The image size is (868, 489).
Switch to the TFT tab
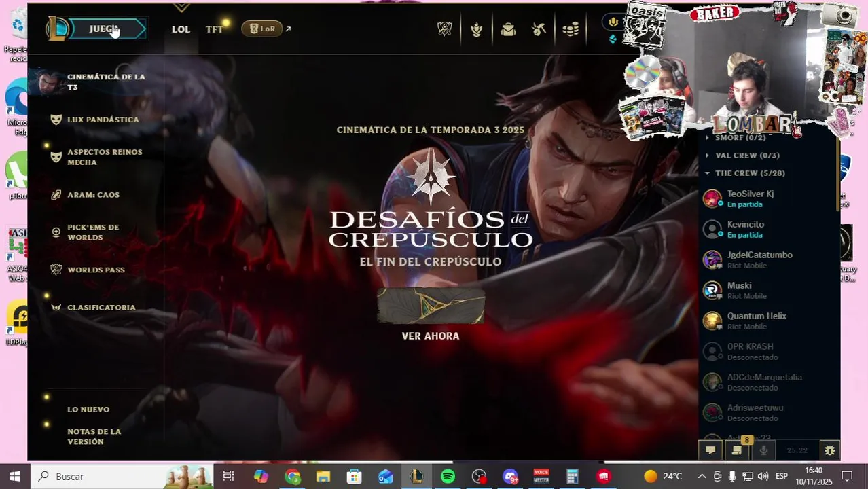(215, 29)
